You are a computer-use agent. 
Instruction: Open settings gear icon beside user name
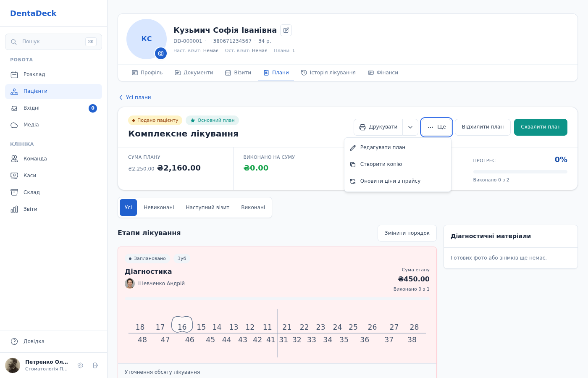80,365
